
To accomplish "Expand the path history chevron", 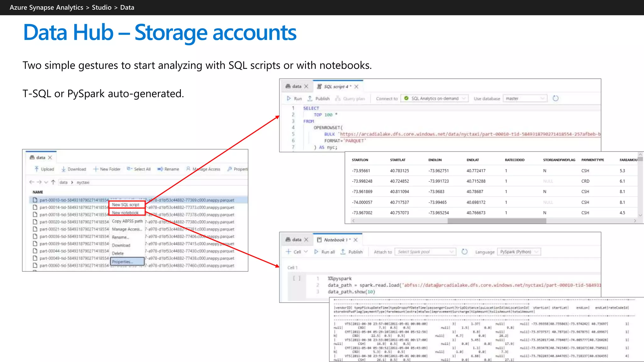I will click(x=46, y=182).
